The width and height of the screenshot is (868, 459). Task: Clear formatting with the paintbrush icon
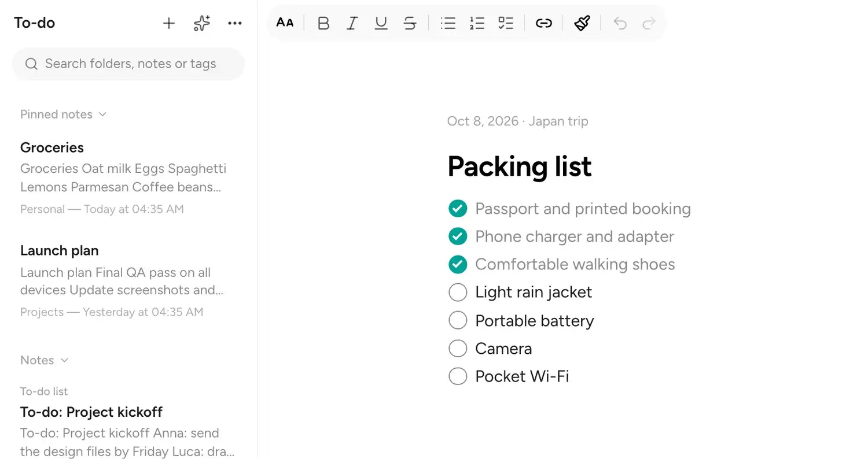tap(582, 23)
